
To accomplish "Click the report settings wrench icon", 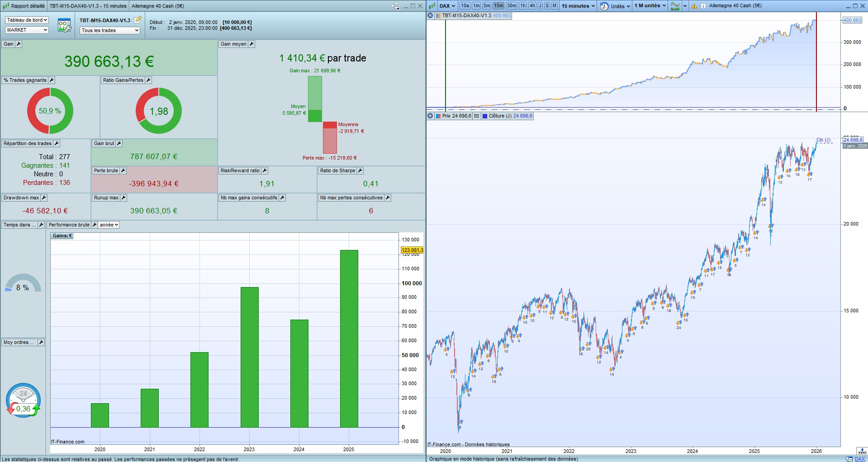I will 64,25.
